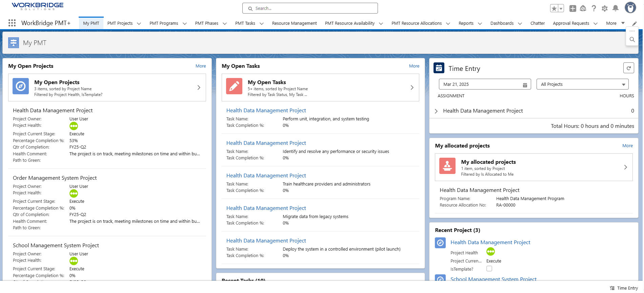Click Health Data Management Project health indicator in My Open Projects
The width and height of the screenshot is (644, 293).
pos(74,126)
